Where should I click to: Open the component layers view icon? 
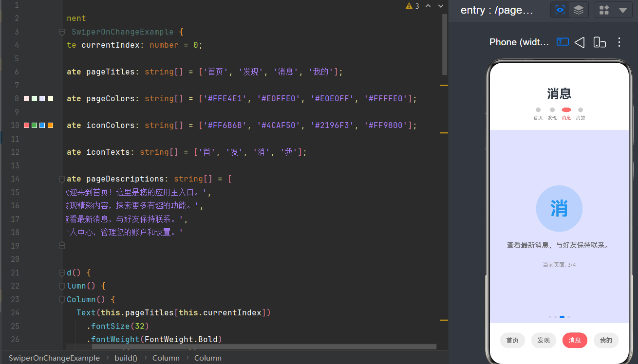pyautogui.click(x=579, y=10)
